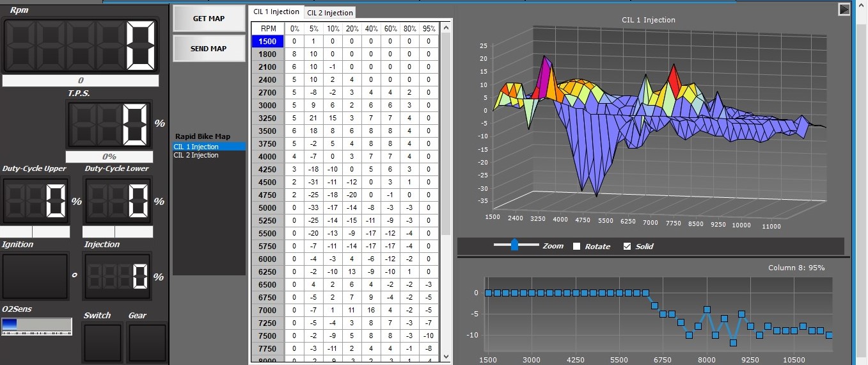868x365 pixels.
Task: Click the T.P.S. percentage digital display
Action: (110, 124)
